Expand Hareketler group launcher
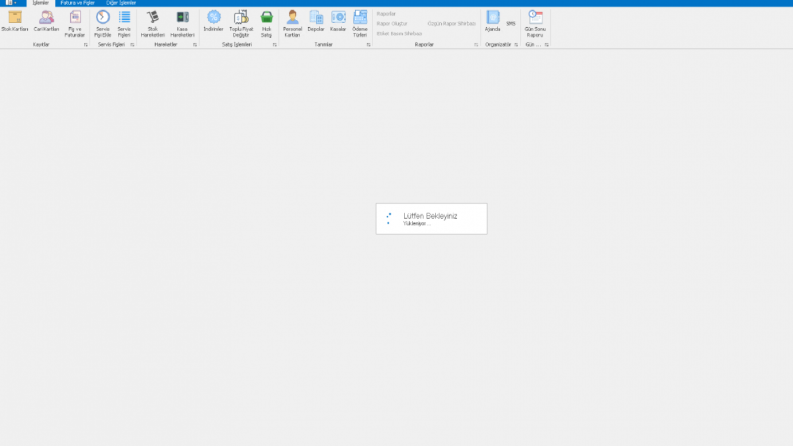The width and height of the screenshot is (793, 446). coord(195,45)
